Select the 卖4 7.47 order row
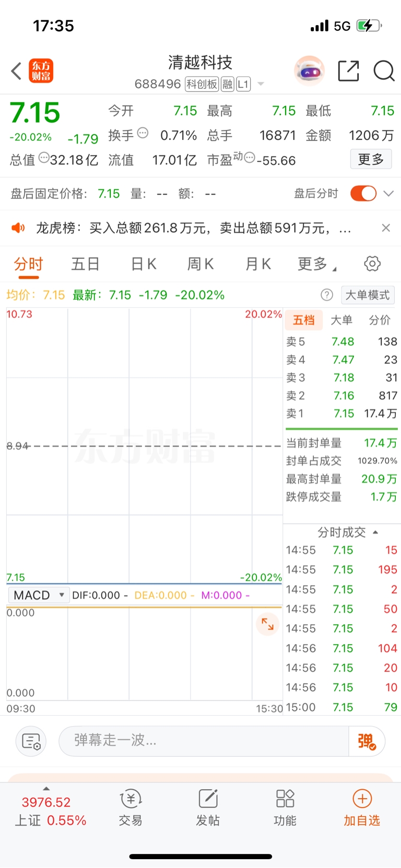 [341, 360]
